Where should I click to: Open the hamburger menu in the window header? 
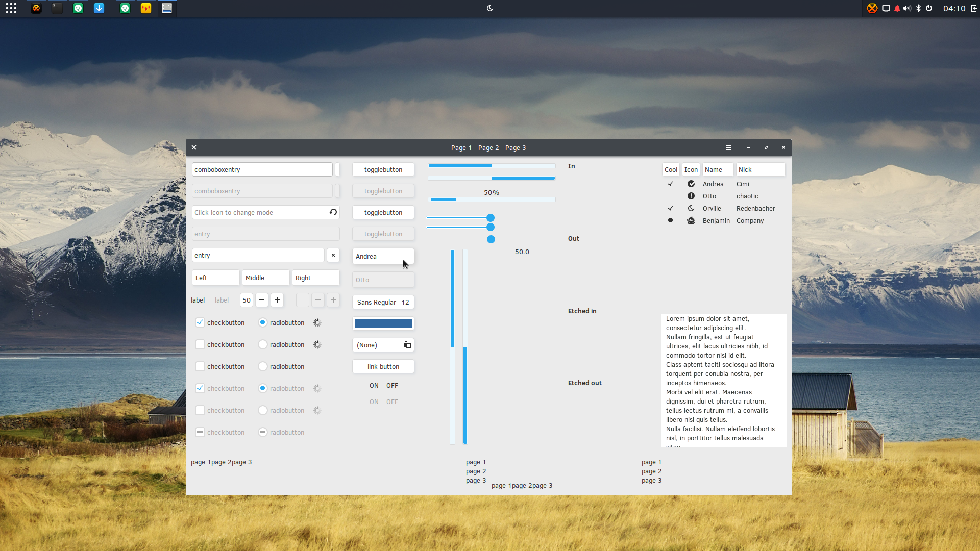(728, 147)
